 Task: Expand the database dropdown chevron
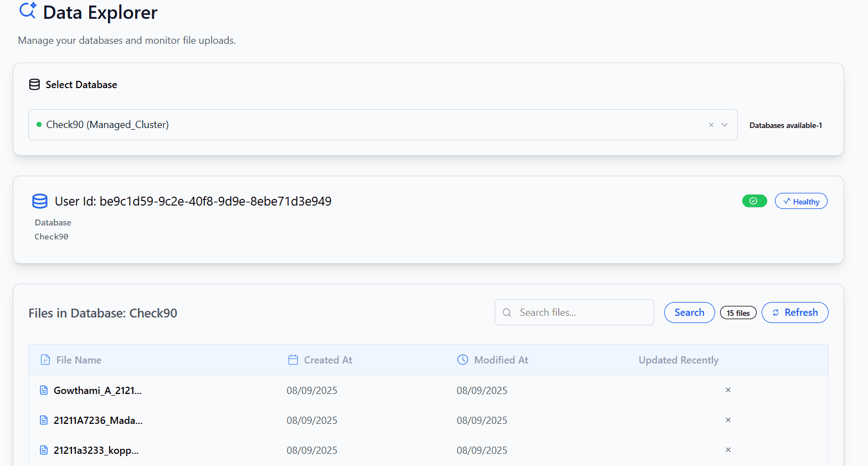[725, 125]
